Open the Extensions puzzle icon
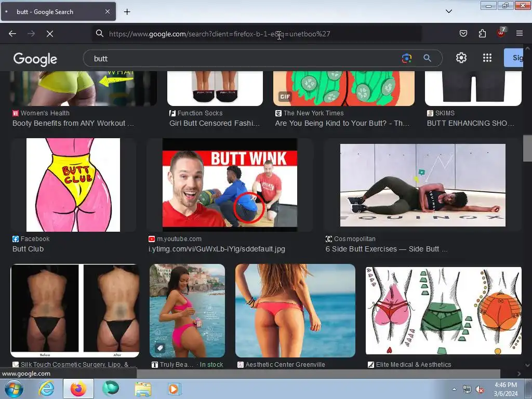 coord(482,33)
